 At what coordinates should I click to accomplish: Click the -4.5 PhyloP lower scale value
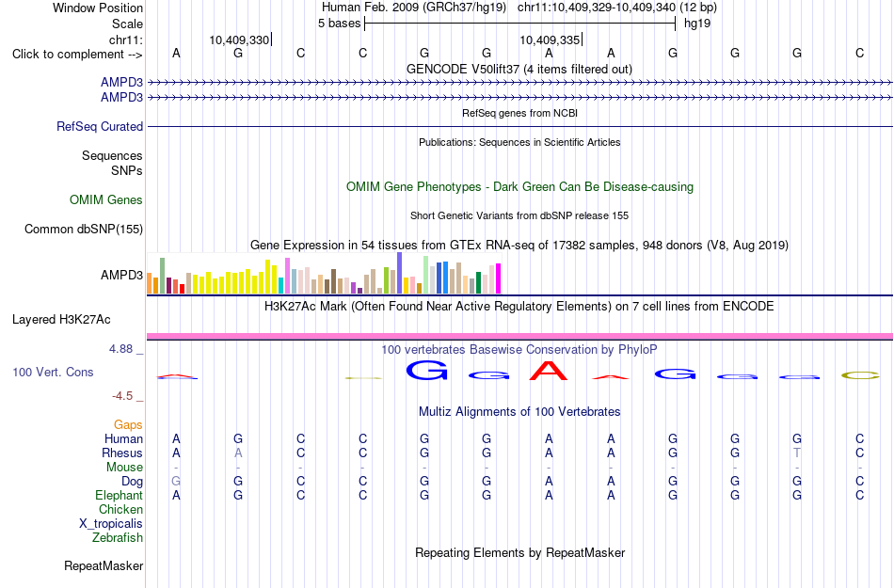coord(122,395)
